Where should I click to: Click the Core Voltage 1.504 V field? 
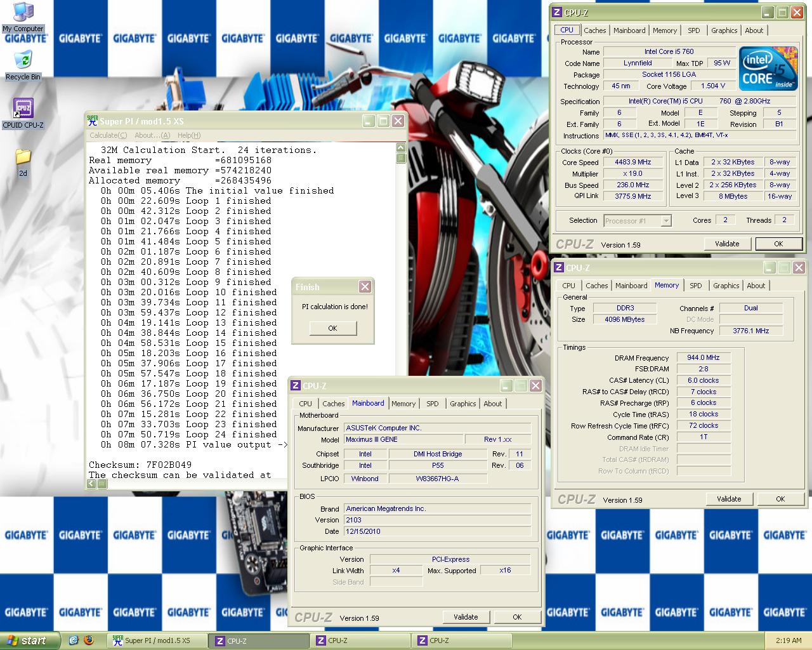click(713, 86)
